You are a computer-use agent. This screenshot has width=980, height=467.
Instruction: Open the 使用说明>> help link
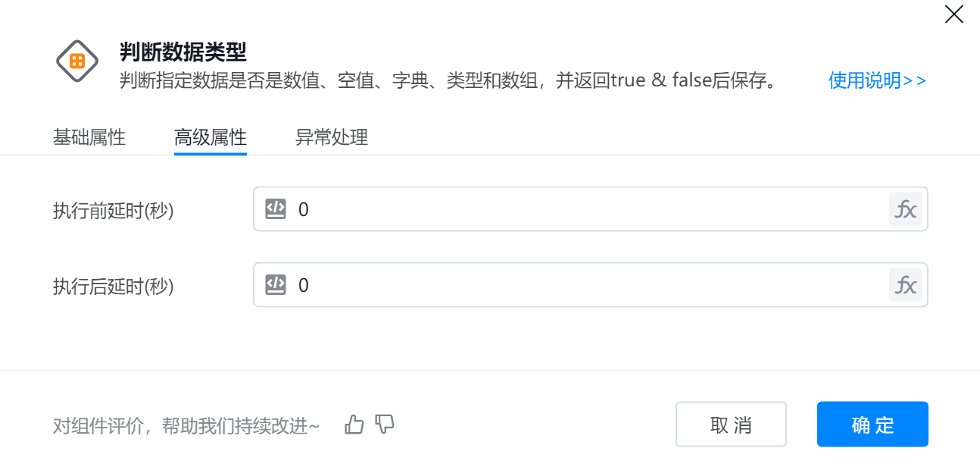pos(877,80)
